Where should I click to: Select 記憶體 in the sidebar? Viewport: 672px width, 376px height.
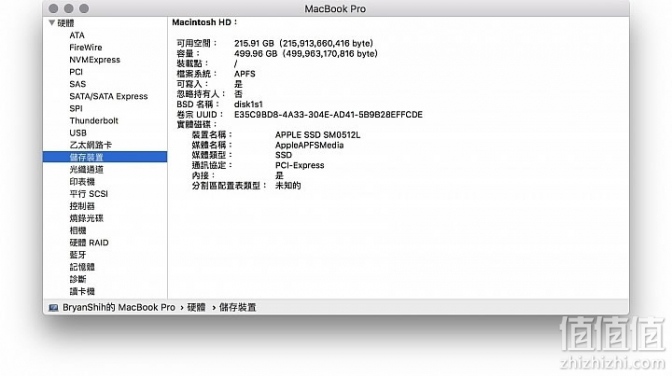(x=82, y=267)
